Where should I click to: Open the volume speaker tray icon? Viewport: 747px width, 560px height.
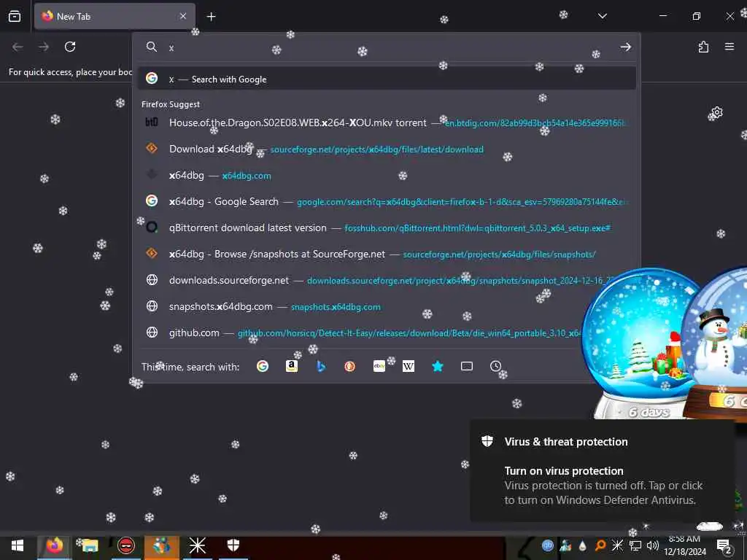pos(653,545)
